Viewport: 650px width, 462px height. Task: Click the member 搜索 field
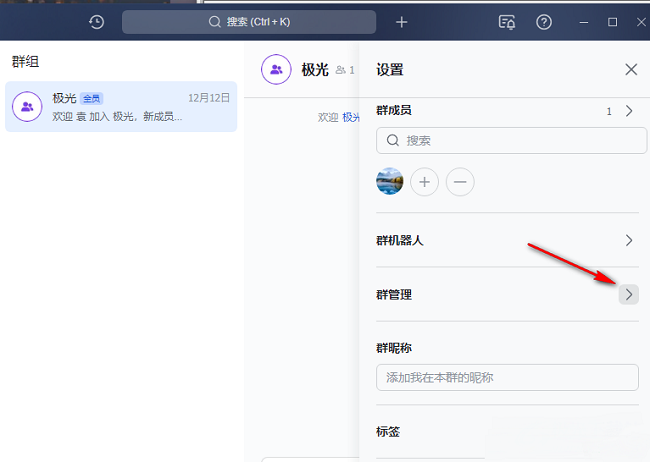511,141
